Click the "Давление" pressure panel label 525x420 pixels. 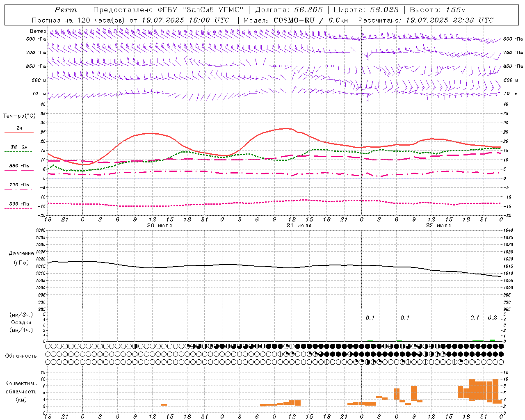pos(21,253)
